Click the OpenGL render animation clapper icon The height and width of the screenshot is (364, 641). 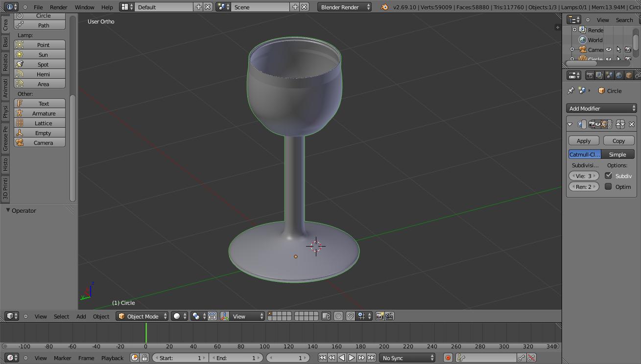click(x=389, y=317)
